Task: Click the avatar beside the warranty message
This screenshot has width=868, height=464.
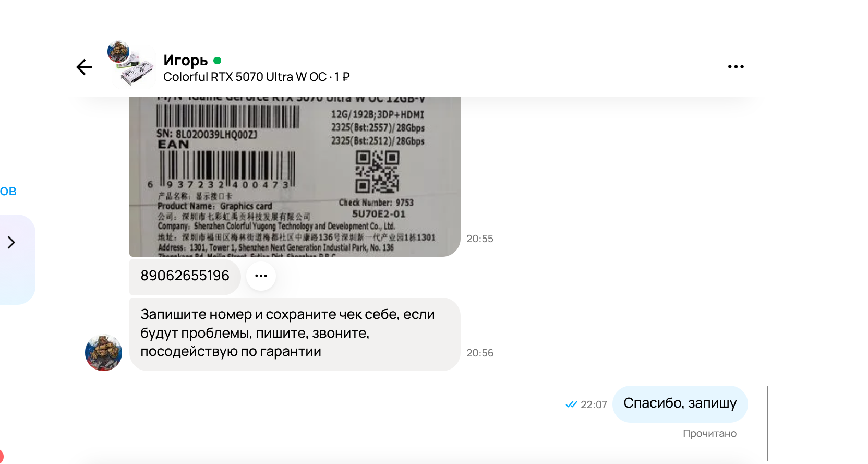Action: click(x=103, y=352)
